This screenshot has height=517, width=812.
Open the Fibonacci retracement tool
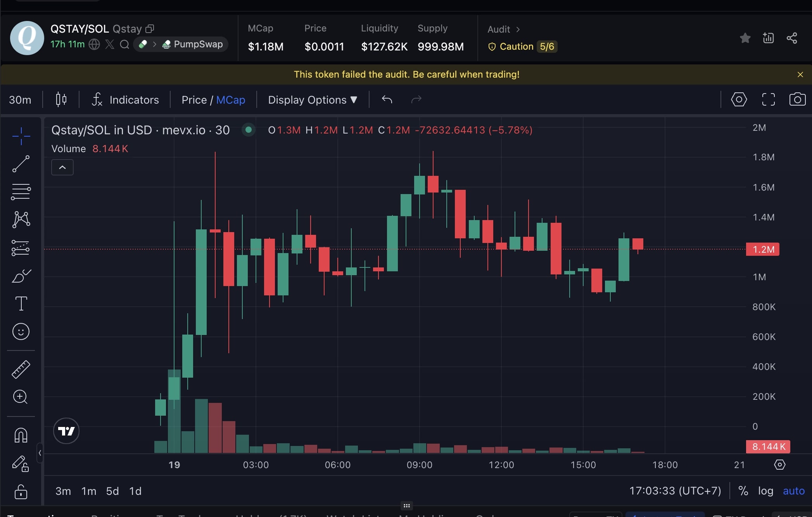(21, 192)
